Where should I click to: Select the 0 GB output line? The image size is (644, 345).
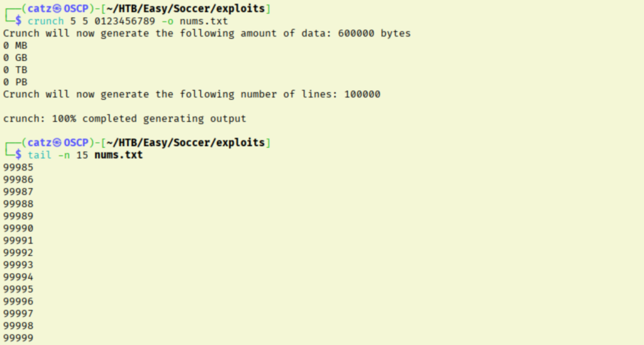pos(15,58)
